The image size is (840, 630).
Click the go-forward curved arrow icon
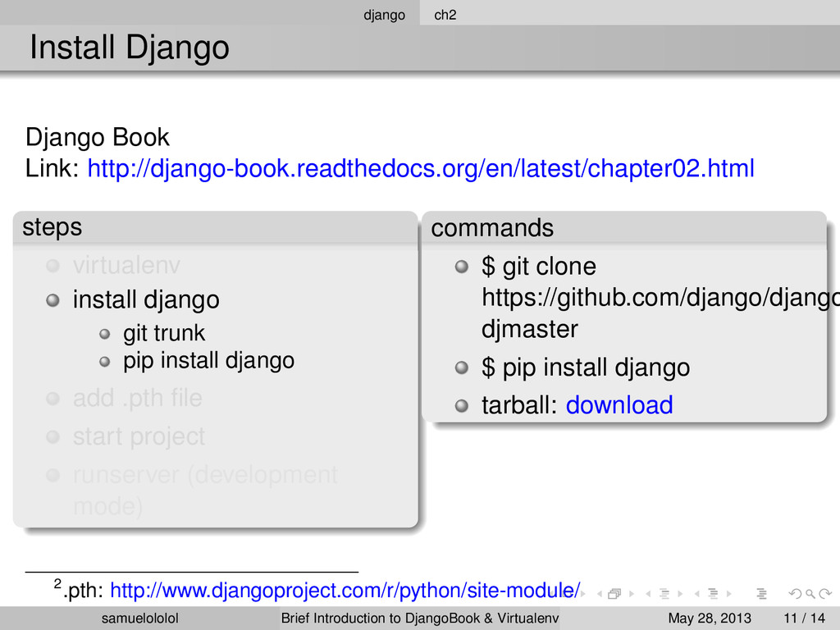(825, 594)
